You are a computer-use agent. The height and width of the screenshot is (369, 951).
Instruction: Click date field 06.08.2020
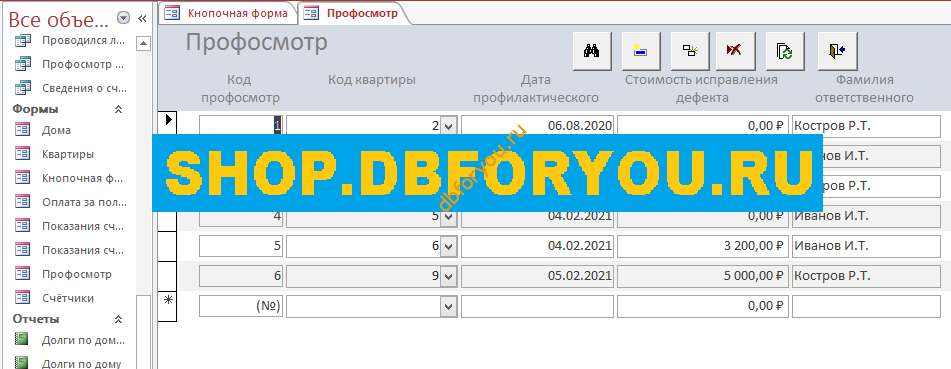click(x=537, y=126)
